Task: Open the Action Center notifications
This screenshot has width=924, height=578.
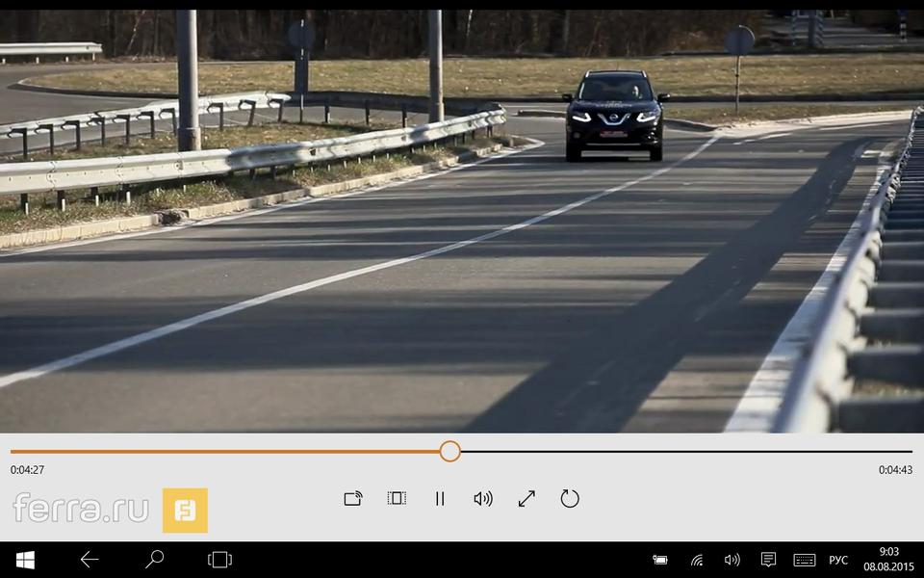Action: (768, 559)
